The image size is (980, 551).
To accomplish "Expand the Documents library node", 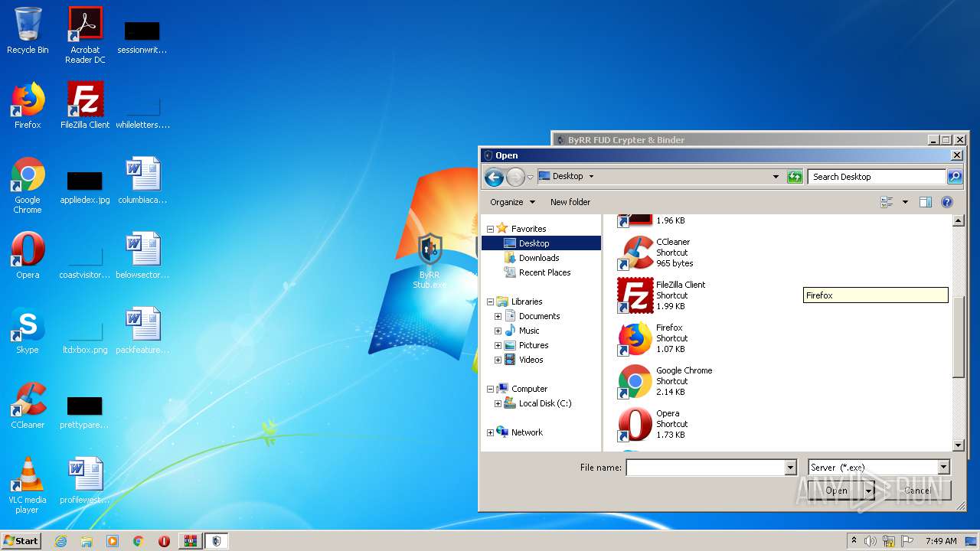I will tap(498, 316).
